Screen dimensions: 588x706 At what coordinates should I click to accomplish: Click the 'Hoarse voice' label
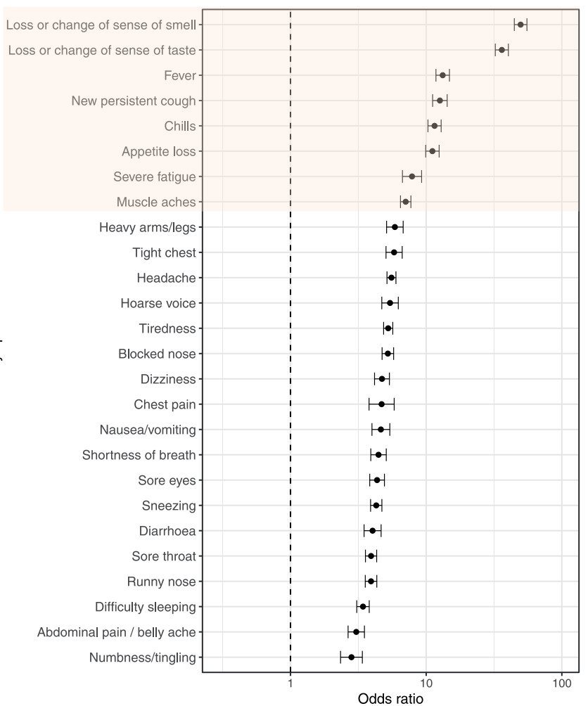(x=158, y=303)
